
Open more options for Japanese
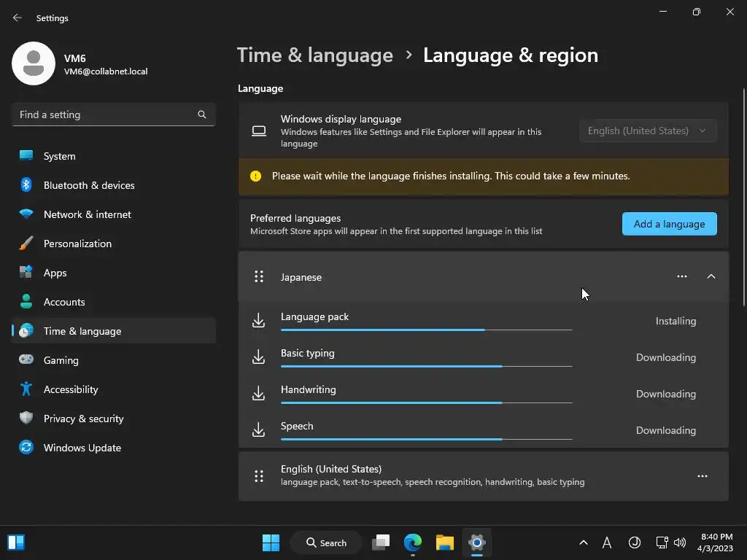(682, 276)
